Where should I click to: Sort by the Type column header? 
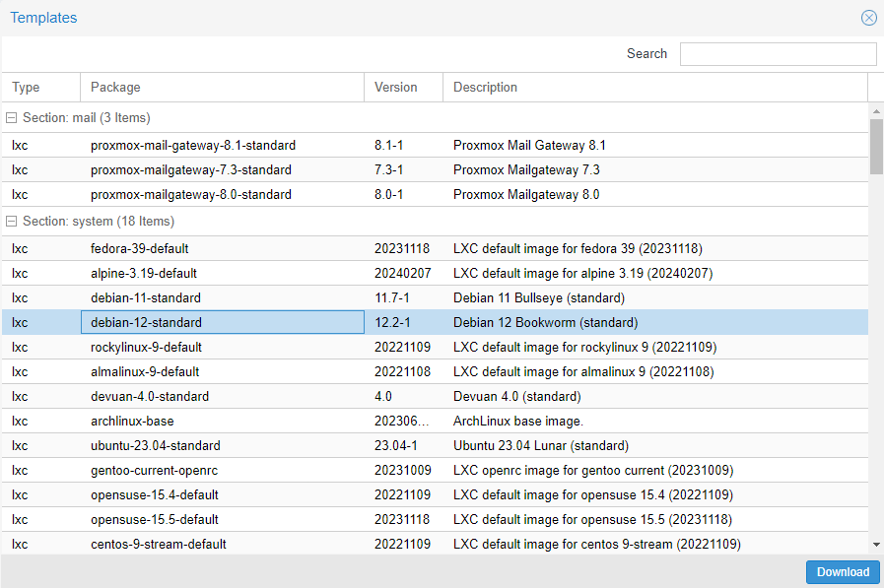(x=41, y=88)
